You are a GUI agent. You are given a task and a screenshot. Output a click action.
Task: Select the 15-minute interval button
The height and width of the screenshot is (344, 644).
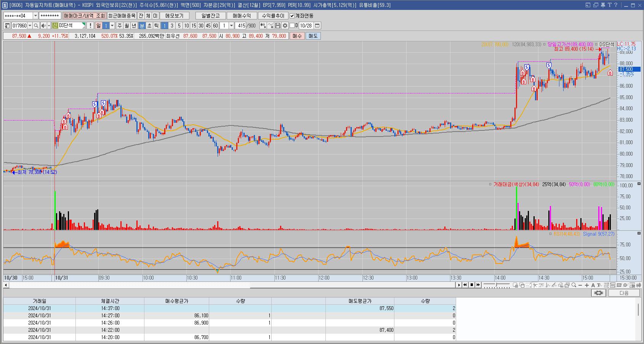(x=194, y=26)
